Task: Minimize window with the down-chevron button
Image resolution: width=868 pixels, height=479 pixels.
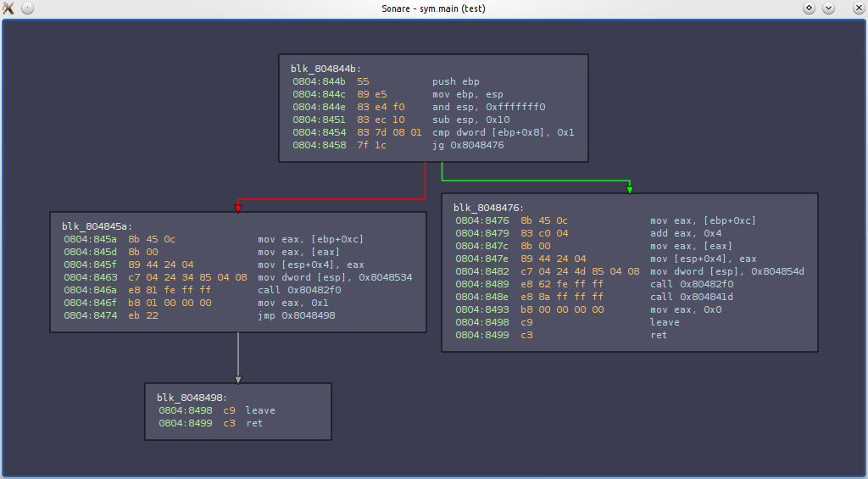Action: [829, 8]
